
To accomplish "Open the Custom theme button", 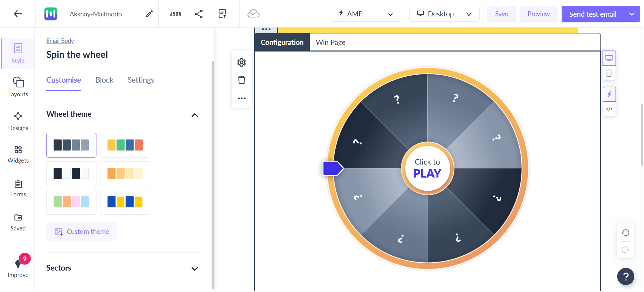I will (x=81, y=231).
